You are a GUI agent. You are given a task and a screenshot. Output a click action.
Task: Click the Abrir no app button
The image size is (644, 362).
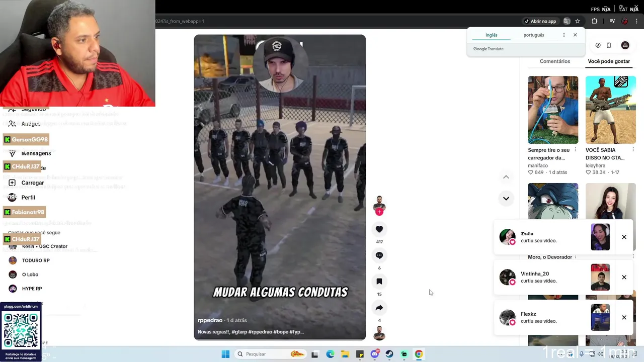click(540, 21)
